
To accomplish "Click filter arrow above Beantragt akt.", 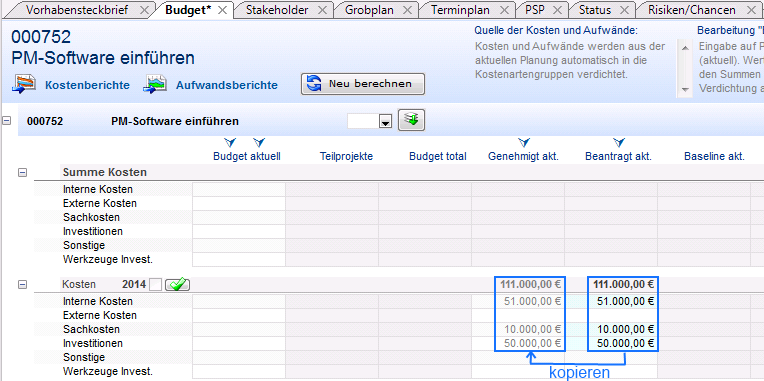I will pos(619,142).
